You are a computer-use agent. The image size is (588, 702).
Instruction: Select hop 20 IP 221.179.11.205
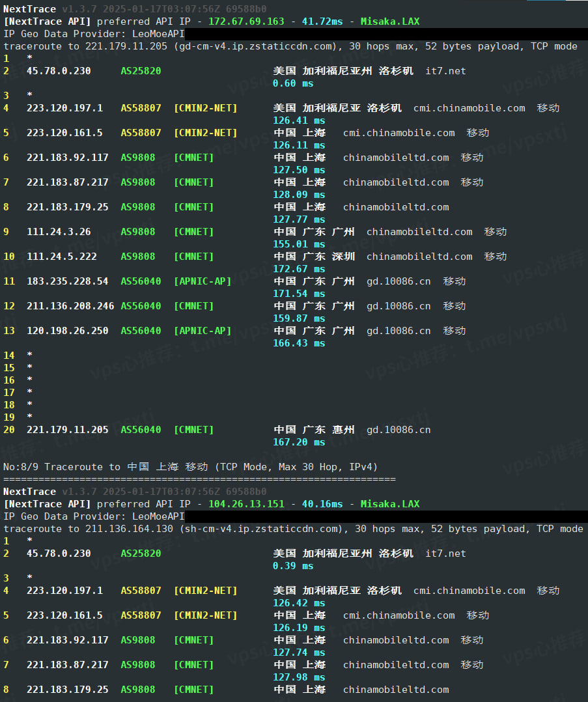(68, 430)
